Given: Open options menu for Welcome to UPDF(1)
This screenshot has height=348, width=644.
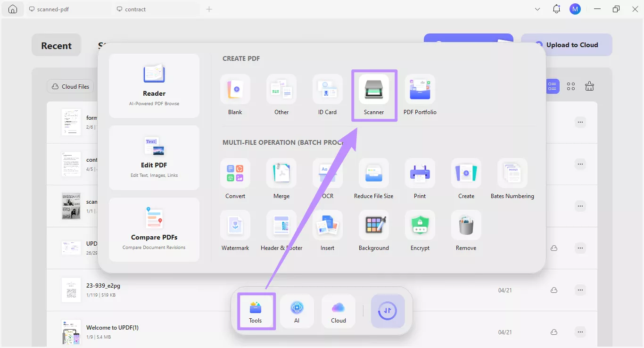Looking at the screenshot, I should [x=580, y=332].
